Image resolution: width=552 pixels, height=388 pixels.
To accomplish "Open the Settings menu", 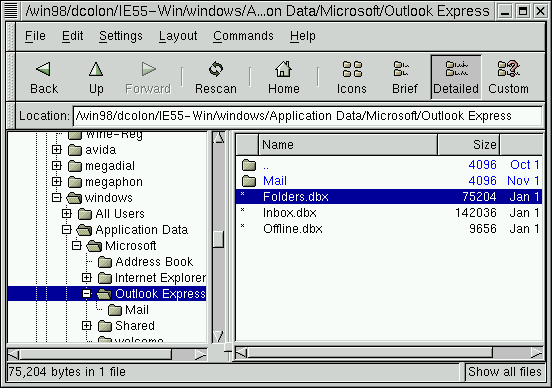I will [120, 36].
